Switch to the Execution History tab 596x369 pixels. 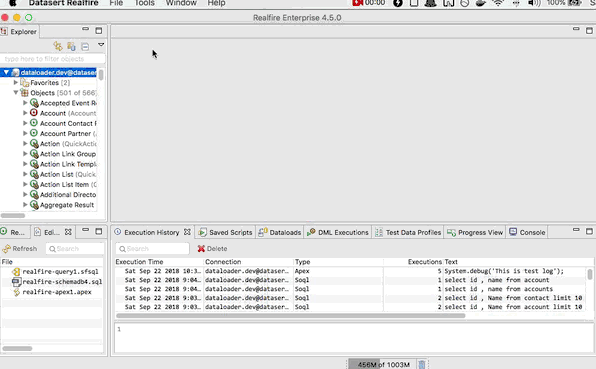(x=151, y=232)
